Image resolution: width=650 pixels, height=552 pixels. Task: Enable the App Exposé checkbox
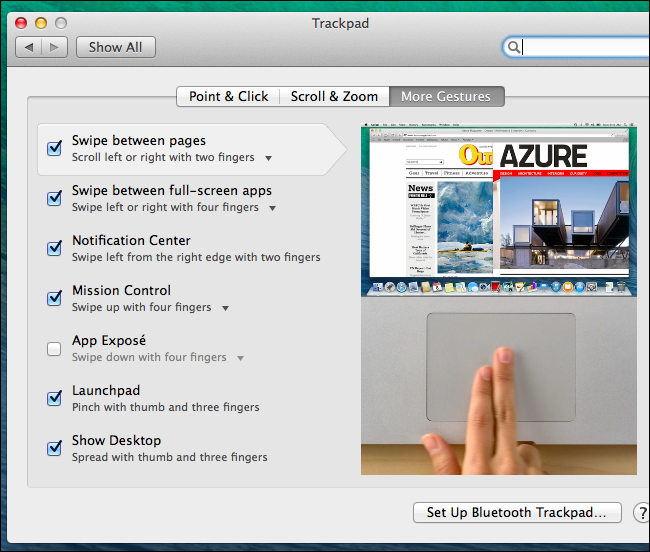coord(54,349)
